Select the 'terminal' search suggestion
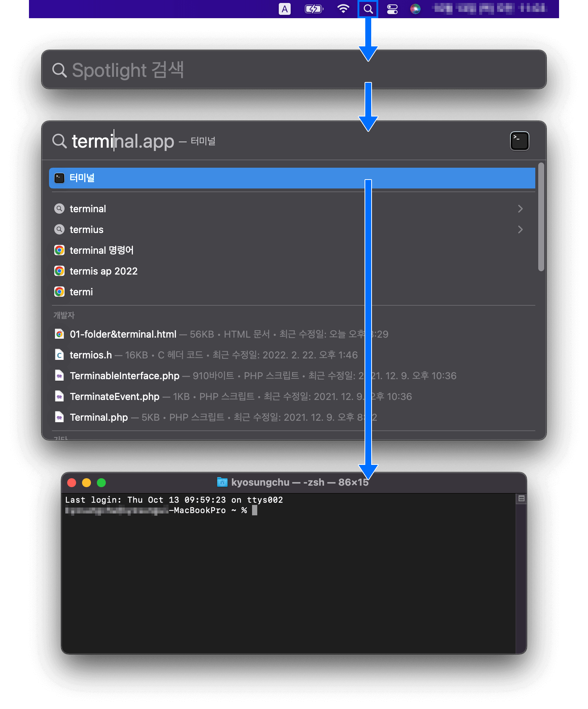The width and height of the screenshot is (588, 709). point(292,209)
